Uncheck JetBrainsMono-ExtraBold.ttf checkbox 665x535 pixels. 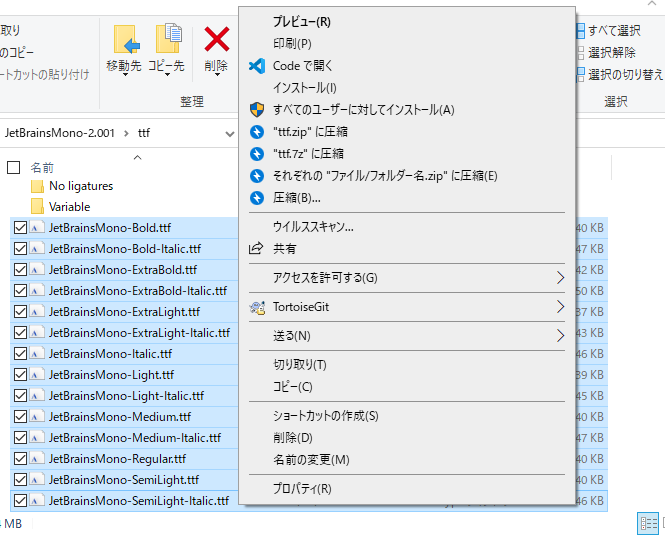[20, 270]
